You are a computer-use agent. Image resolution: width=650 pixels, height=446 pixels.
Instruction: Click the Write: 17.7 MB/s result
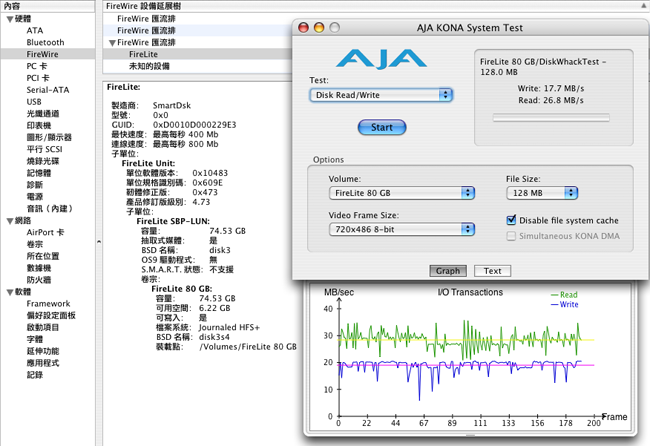point(551,88)
